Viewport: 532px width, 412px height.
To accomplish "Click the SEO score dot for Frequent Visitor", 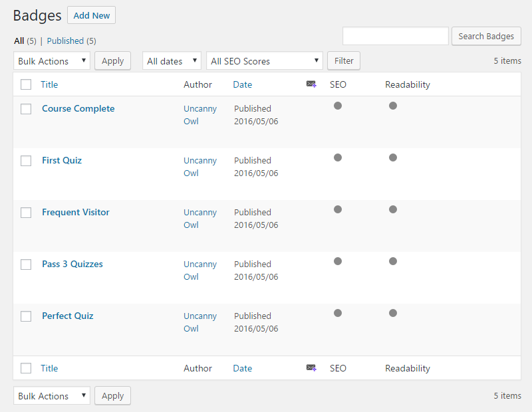I will [x=338, y=209].
